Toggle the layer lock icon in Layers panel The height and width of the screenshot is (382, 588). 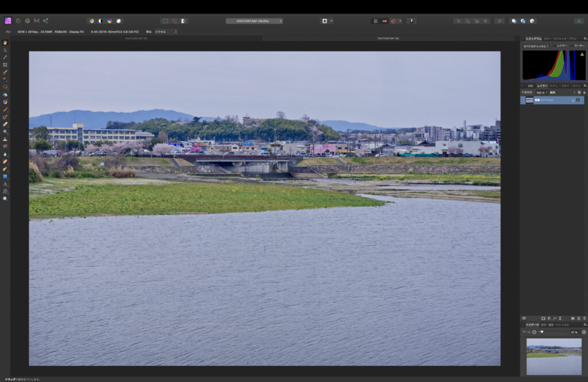pos(572,100)
